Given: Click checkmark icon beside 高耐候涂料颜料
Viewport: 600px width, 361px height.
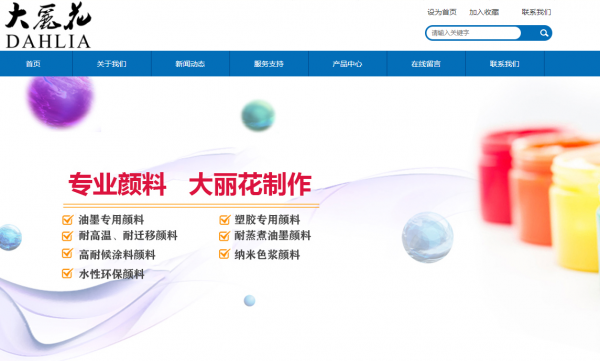Looking at the screenshot, I should point(67,253).
